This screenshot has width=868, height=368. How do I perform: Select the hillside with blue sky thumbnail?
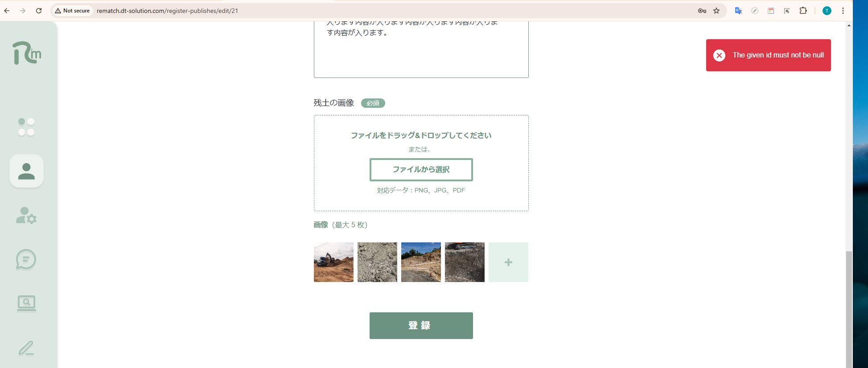421,262
